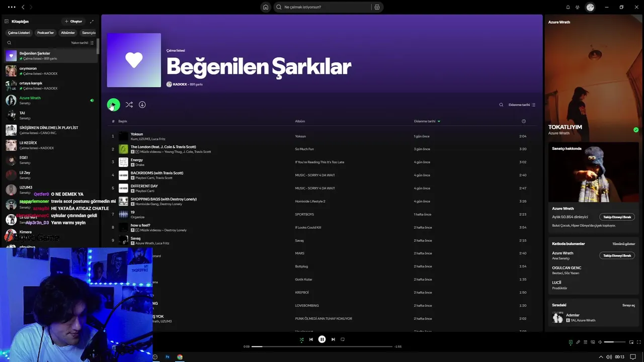This screenshot has width=644, height=362.
Task: Sort by duration clock icon
Action: (524, 121)
